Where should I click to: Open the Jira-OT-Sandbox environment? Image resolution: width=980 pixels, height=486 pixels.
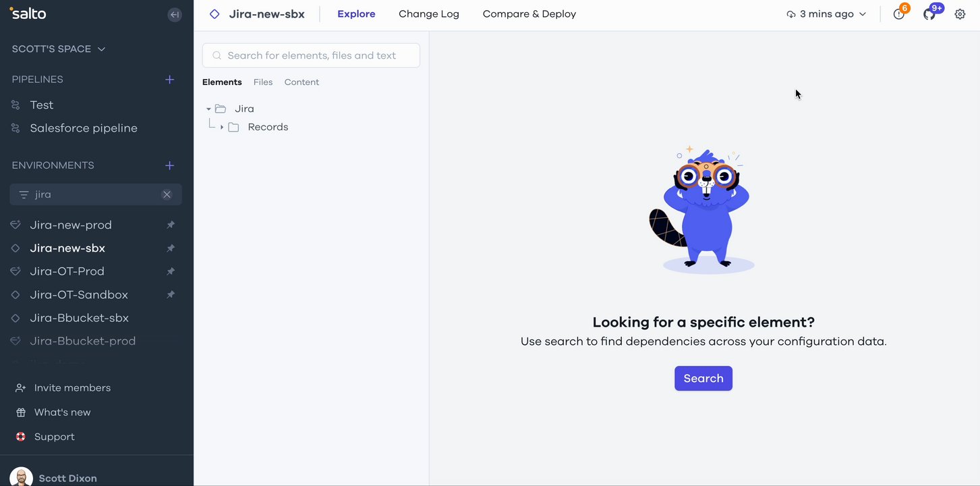[x=79, y=295]
